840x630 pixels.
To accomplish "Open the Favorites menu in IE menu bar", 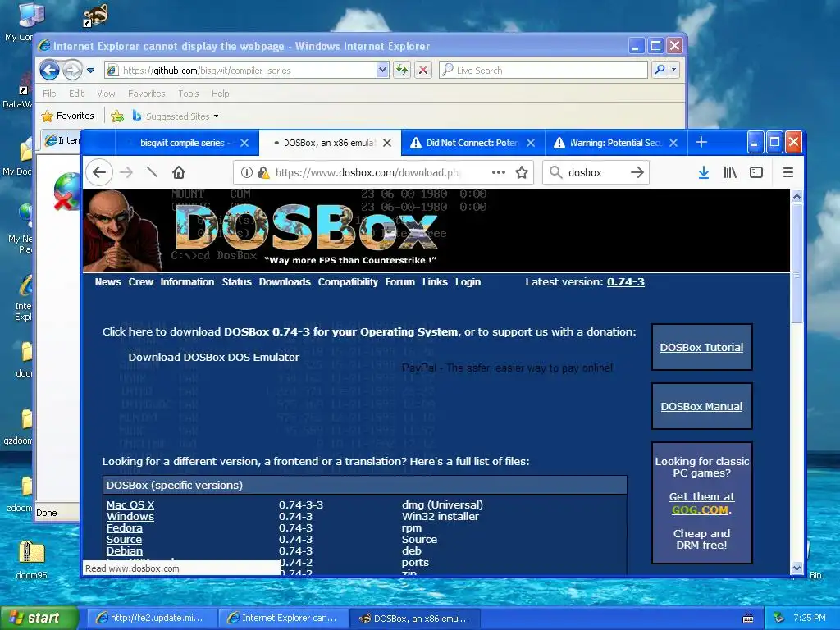I will pos(146,94).
